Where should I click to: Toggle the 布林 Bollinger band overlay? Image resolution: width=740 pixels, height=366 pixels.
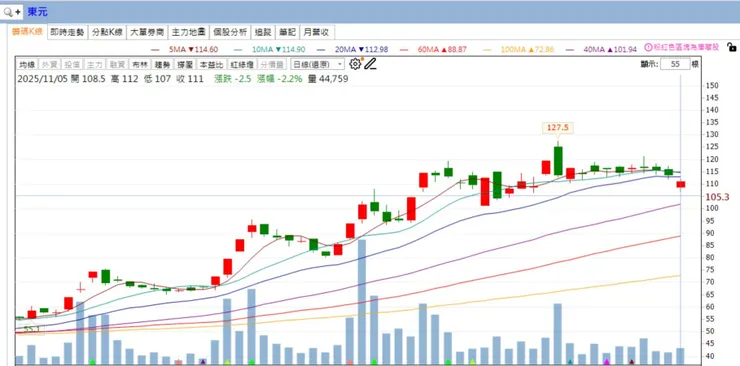(x=140, y=65)
